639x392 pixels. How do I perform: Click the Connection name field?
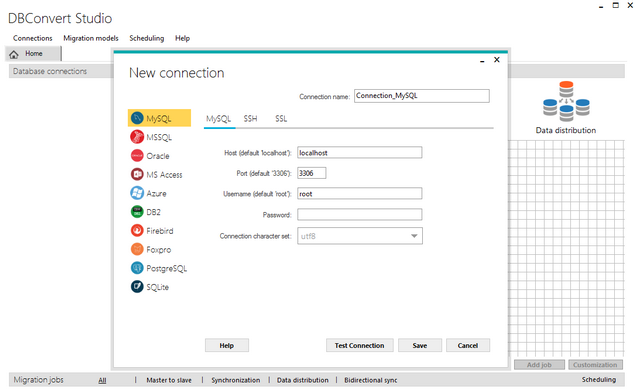(x=422, y=96)
